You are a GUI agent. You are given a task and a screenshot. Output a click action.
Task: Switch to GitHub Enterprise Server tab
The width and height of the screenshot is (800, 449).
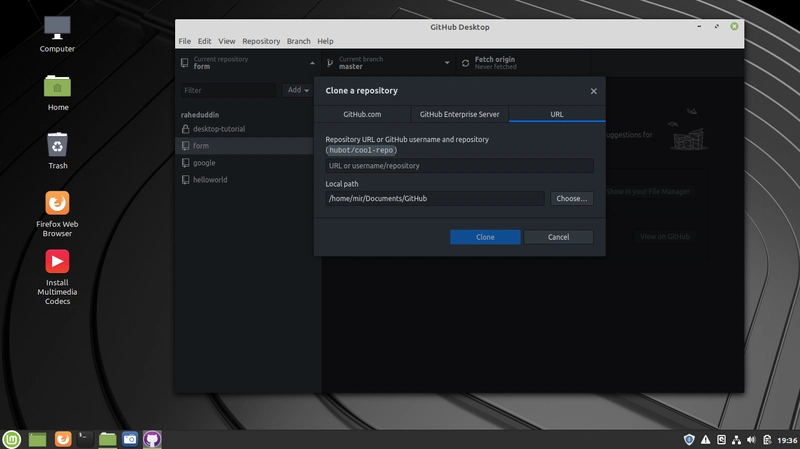(x=459, y=114)
